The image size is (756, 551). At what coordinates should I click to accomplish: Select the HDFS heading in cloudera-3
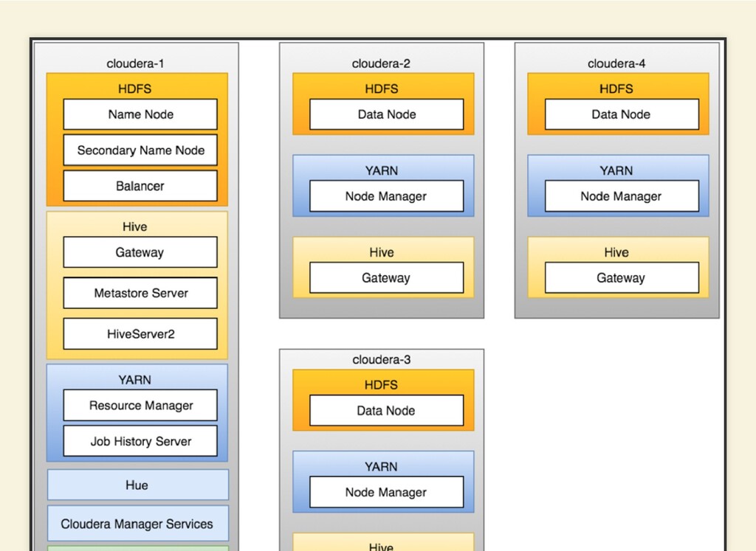[382, 385]
